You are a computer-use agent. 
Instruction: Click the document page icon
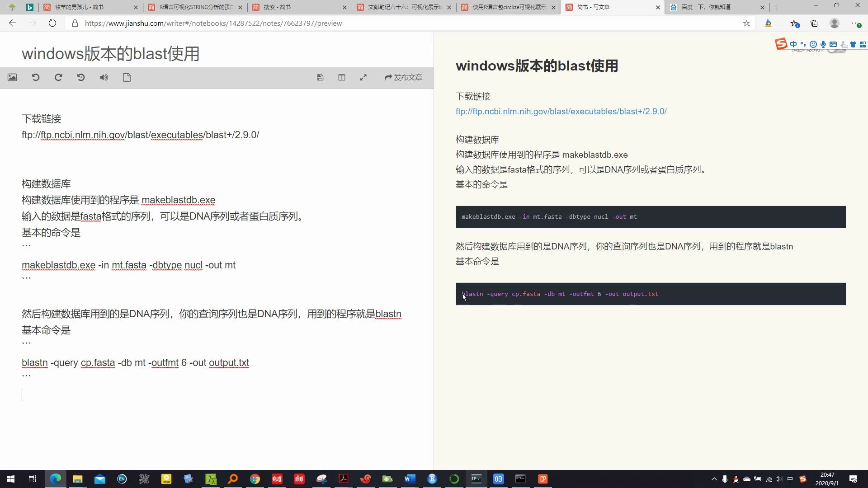point(127,77)
